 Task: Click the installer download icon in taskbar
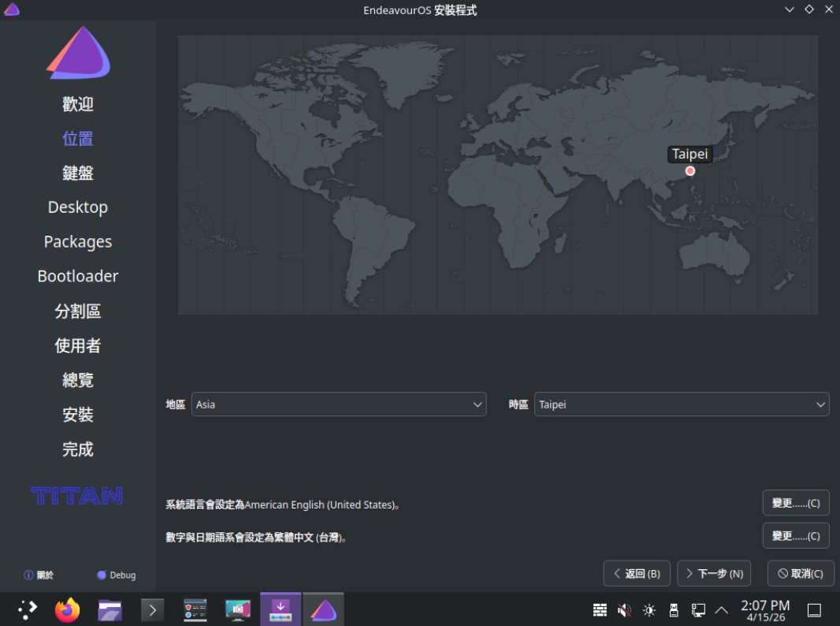(281, 609)
